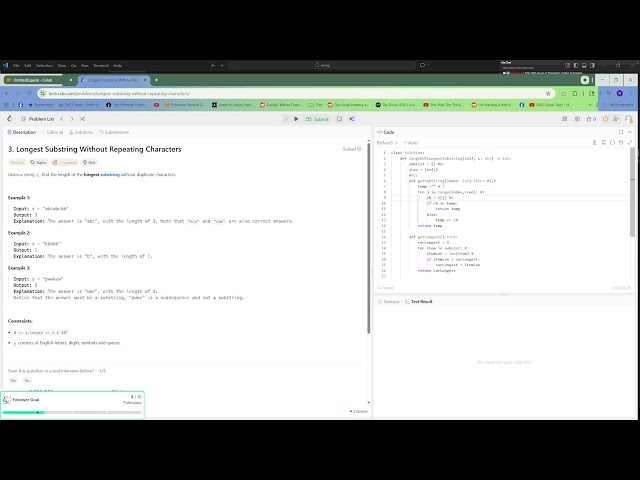Viewport: 640px width, 480px height.
Task: Click the bookmark icon in editor toolbar
Action: 604,143
